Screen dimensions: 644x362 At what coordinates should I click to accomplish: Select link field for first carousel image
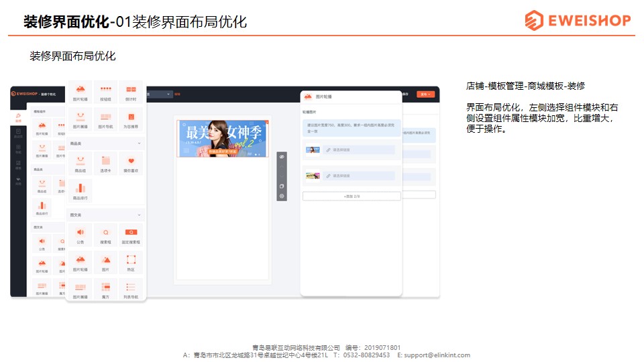(359, 149)
